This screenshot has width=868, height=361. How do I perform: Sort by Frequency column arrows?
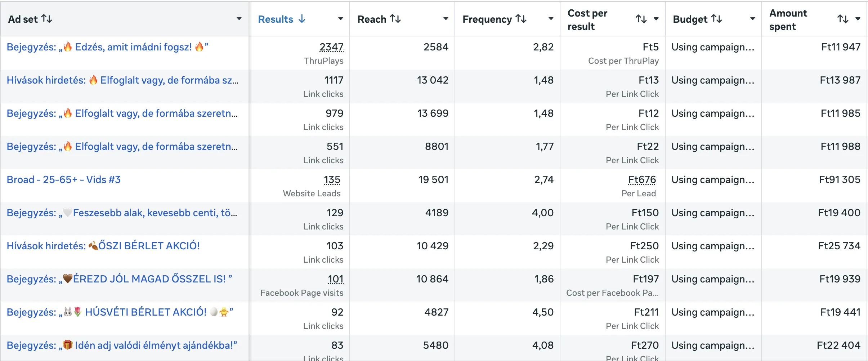point(521,19)
